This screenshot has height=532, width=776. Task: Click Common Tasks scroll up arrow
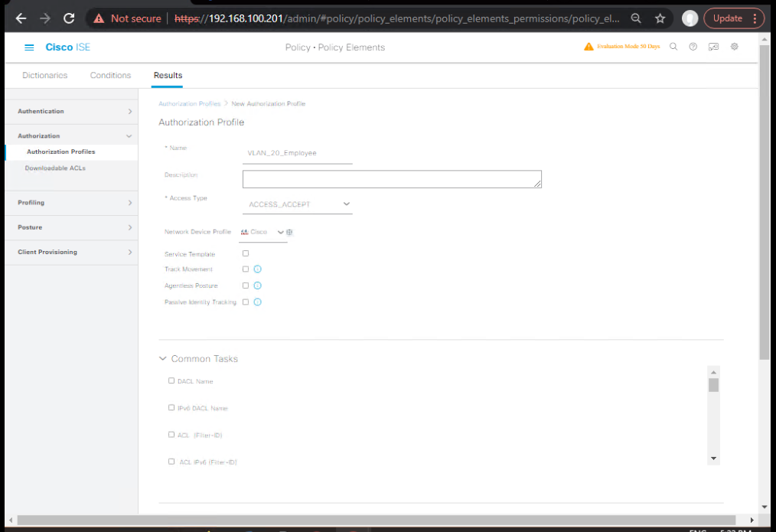pyautogui.click(x=713, y=372)
